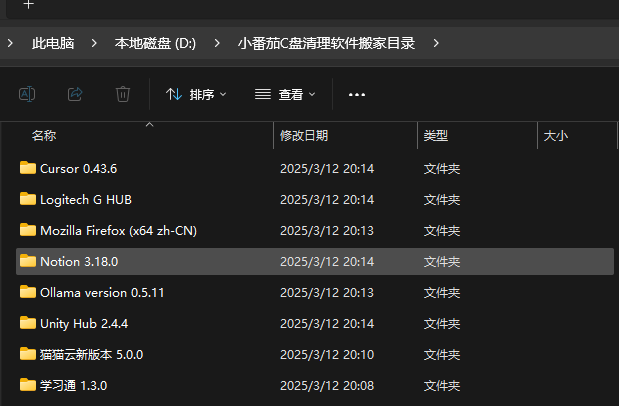619x406 pixels.
Task: Click the date of Mozilla Firefox row
Action: [x=327, y=231]
